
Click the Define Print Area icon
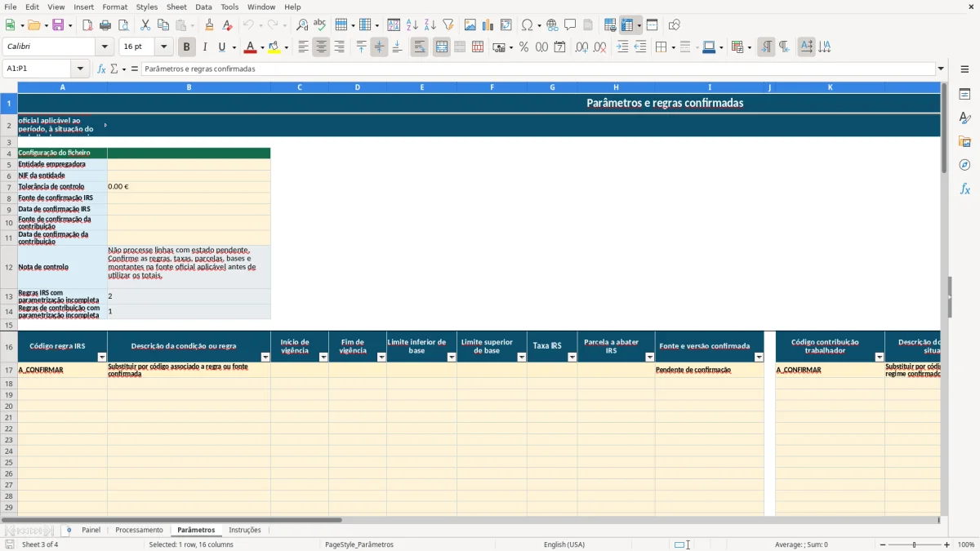coord(610,25)
